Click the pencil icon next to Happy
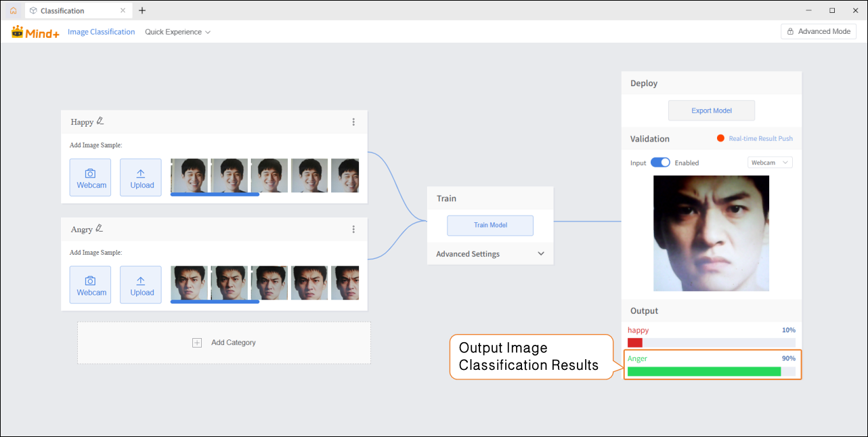The height and width of the screenshot is (437, 868). click(x=100, y=121)
